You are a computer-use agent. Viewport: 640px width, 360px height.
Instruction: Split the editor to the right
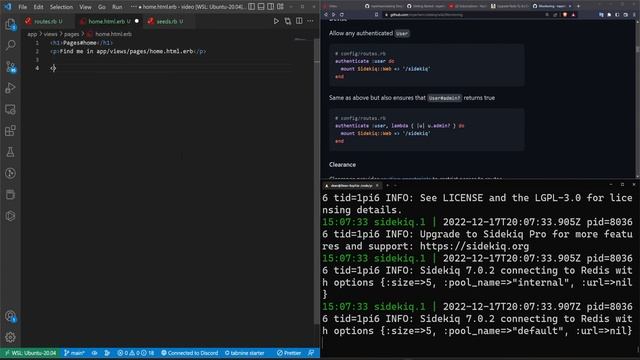[x=299, y=21]
